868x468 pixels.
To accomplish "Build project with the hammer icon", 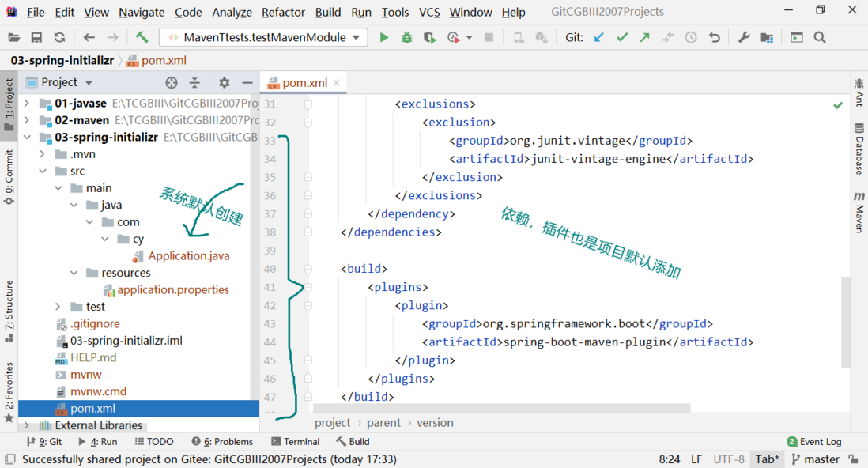I will click(x=142, y=37).
